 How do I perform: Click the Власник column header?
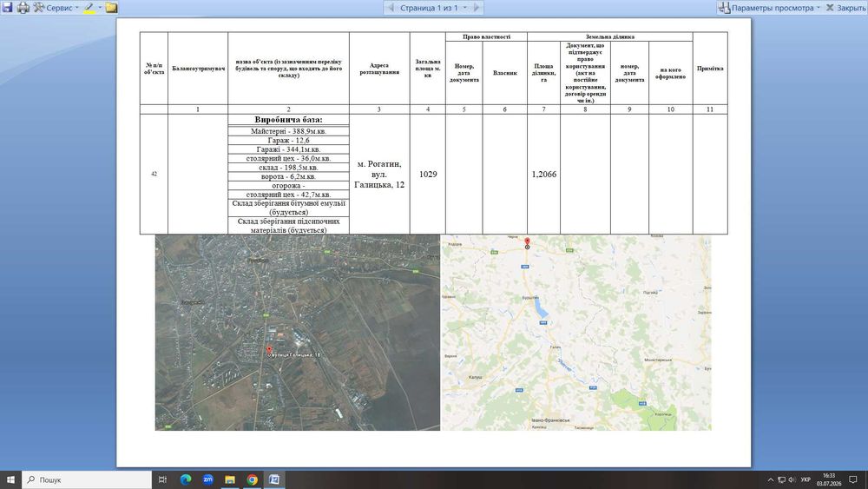click(505, 73)
